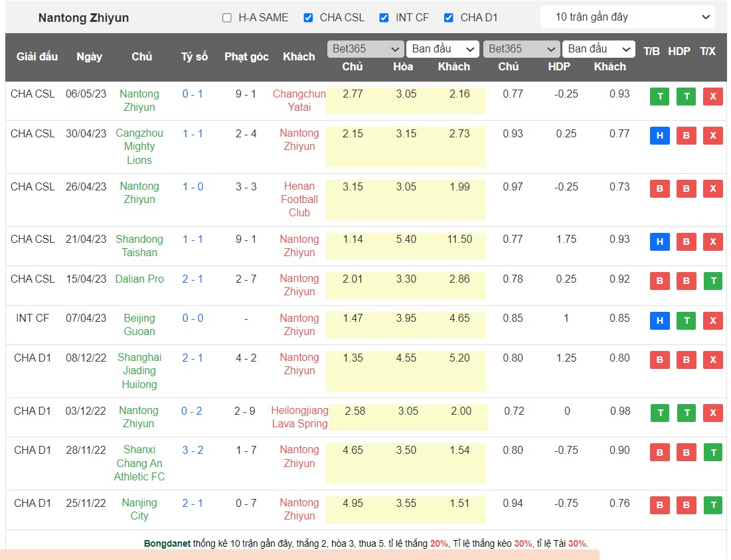This screenshot has height=560, width=731.
Task: Open Changchun Yatai team link
Action: click(x=299, y=100)
